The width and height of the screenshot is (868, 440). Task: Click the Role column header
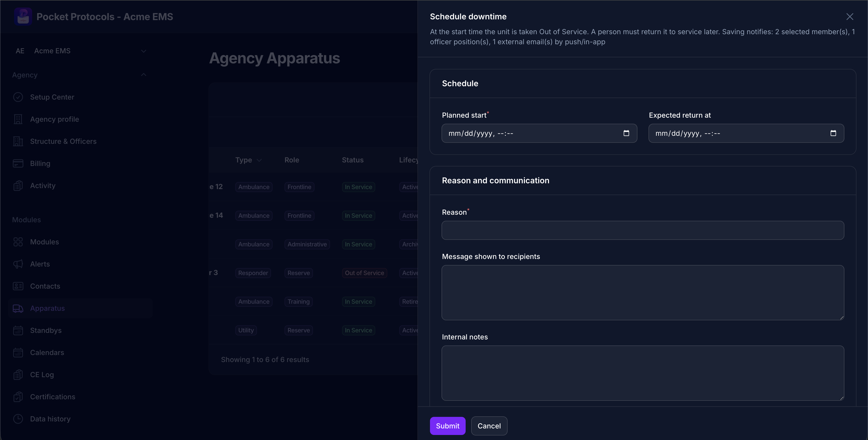pyautogui.click(x=292, y=160)
